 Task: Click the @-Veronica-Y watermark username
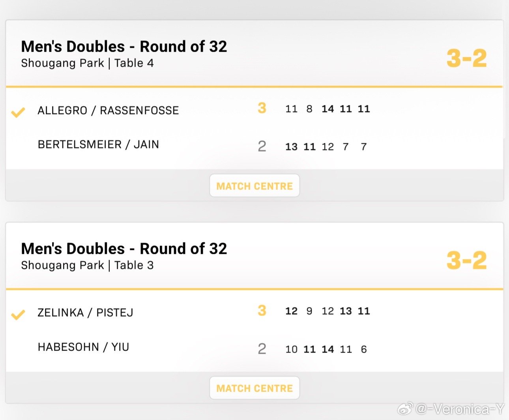click(460, 409)
